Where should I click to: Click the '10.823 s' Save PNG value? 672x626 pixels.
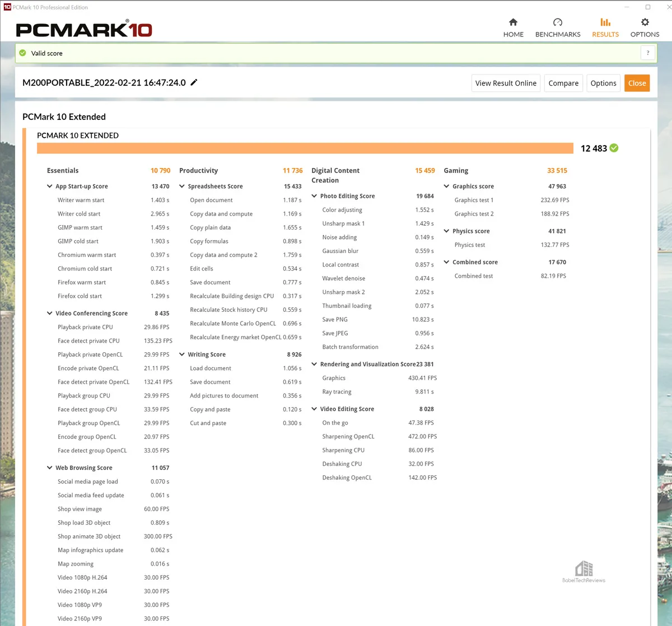[x=423, y=320]
